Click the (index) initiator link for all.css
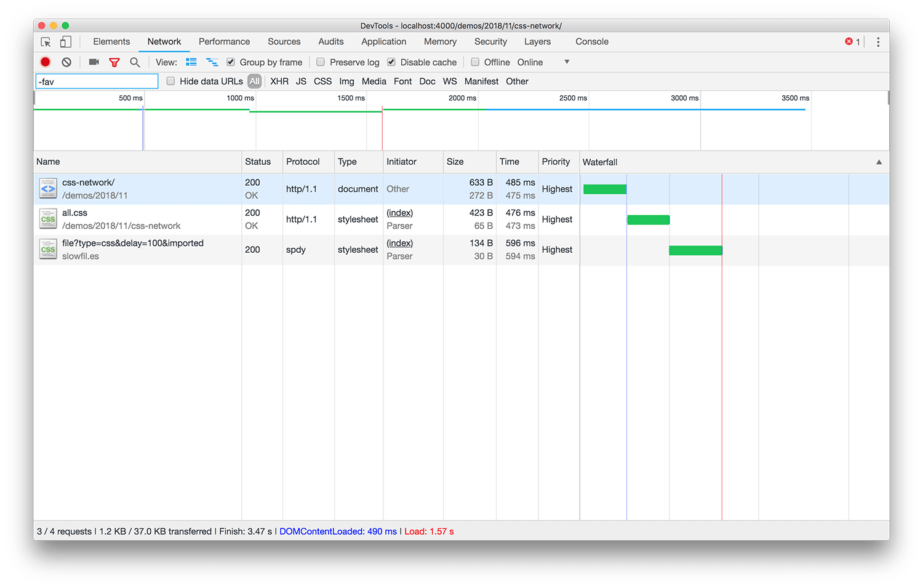923x588 pixels. click(x=400, y=213)
